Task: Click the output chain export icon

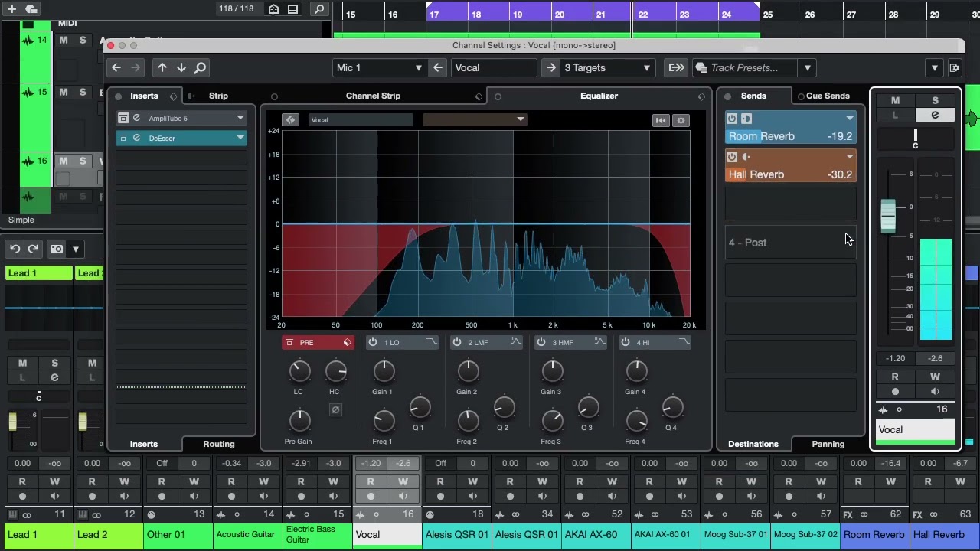Action: pos(676,67)
